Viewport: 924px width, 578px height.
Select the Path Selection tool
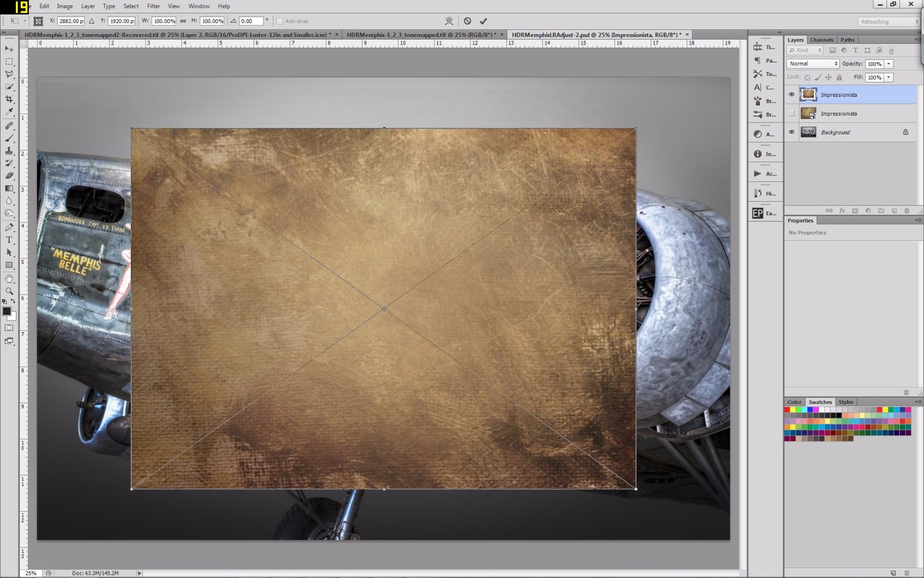(9, 253)
